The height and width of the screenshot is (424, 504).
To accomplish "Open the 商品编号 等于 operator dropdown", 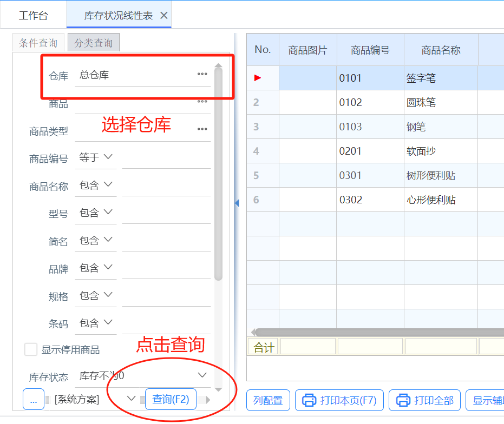I will (95, 157).
